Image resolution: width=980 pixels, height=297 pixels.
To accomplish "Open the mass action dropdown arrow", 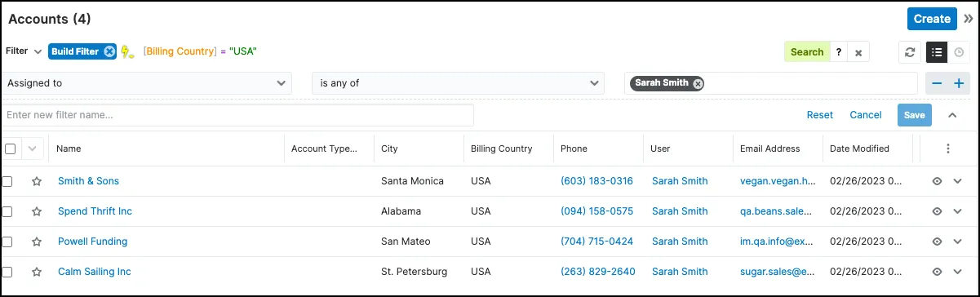I will (x=33, y=148).
